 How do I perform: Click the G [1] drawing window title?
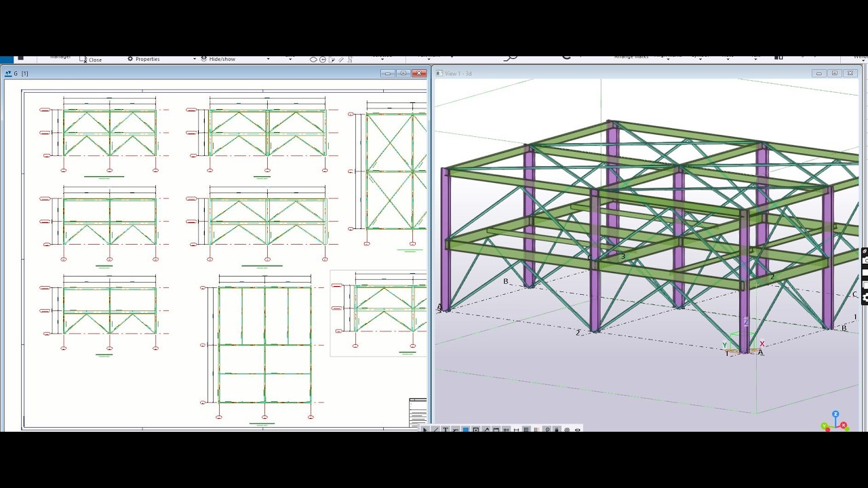(21, 73)
